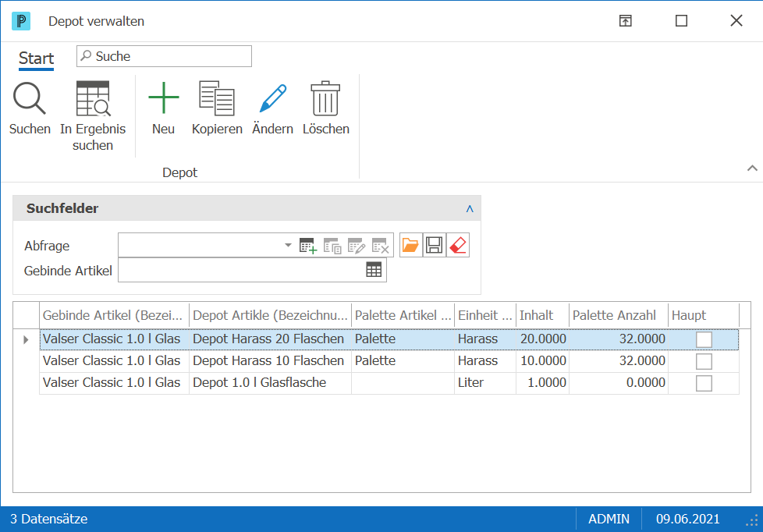Screen dimensions: 763x532
Task: Toggle Haupt checkbox for Depot Harass 10 Flaschen
Action: [704, 361]
